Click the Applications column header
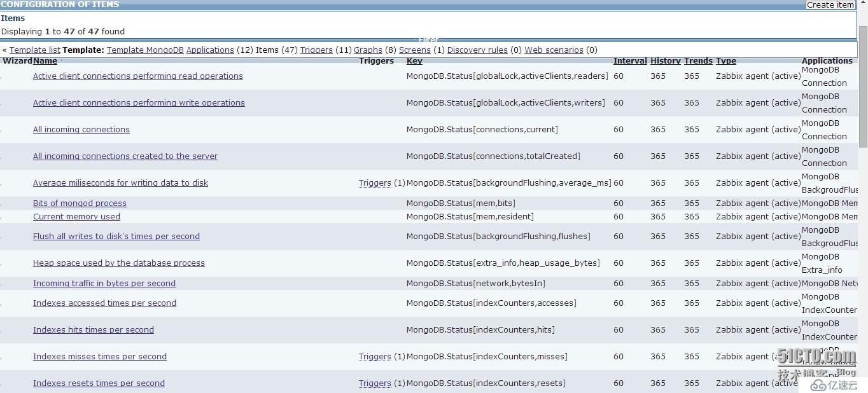Image resolution: width=868 pixels, height=393 pixels. pyautogui.click(x=827, y=61)
